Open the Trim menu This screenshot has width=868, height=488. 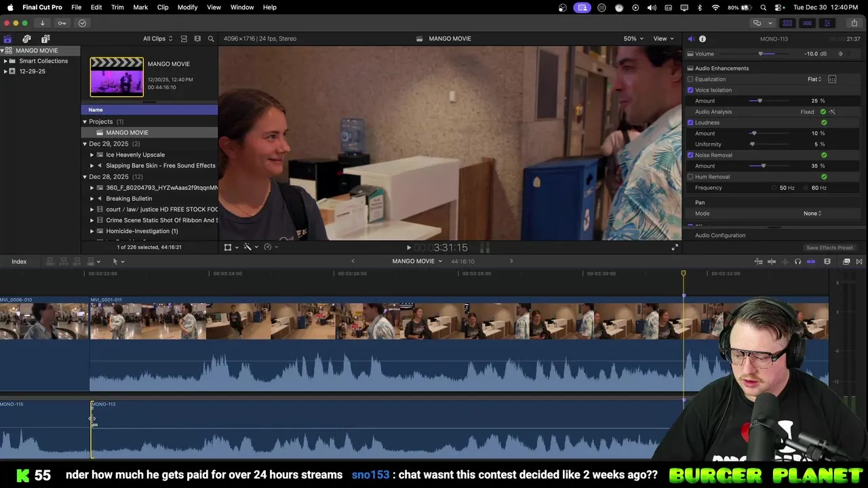[117, 7]
